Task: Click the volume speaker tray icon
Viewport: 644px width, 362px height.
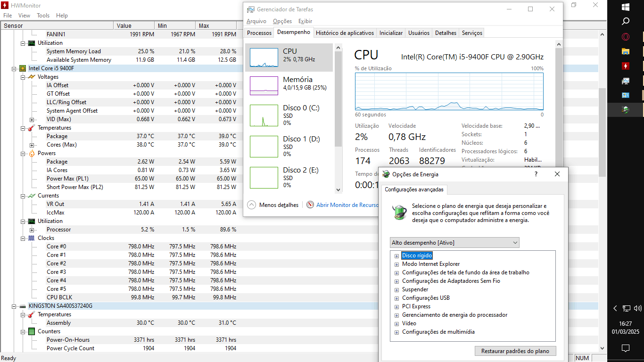Action: point(638,308)
